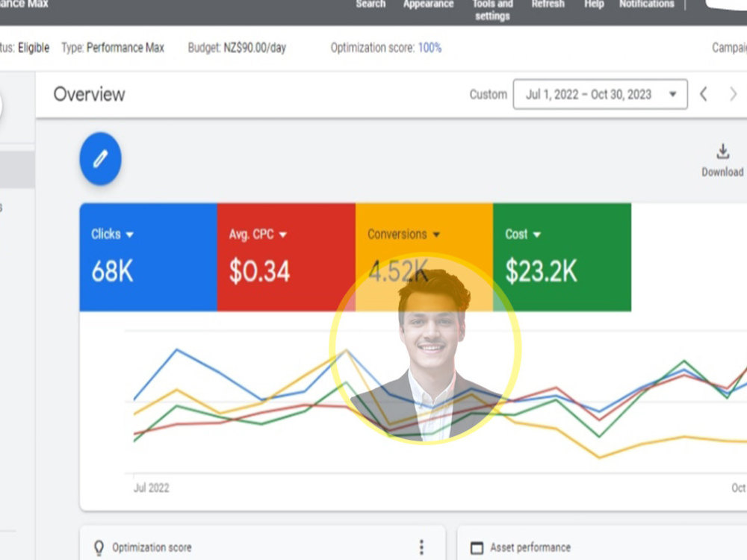The width and height of the screenshot is (747, 560).
Task: Select the red Avg. CPC scorecard $0.34
Action: [x=259, y=271]
